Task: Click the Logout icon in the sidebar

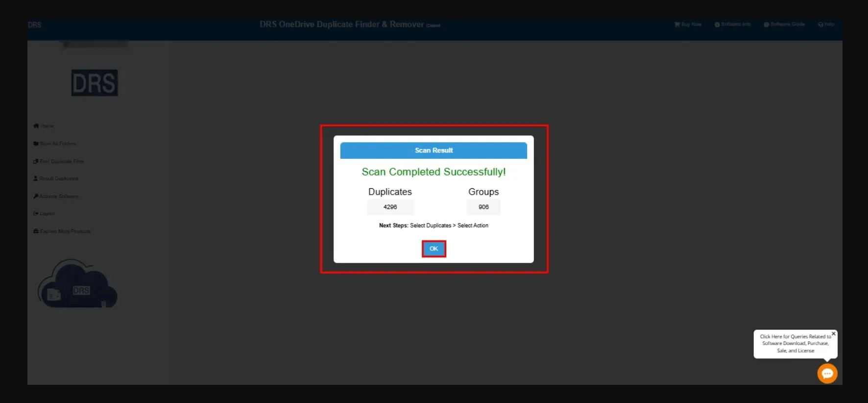Action: (36, 213)
